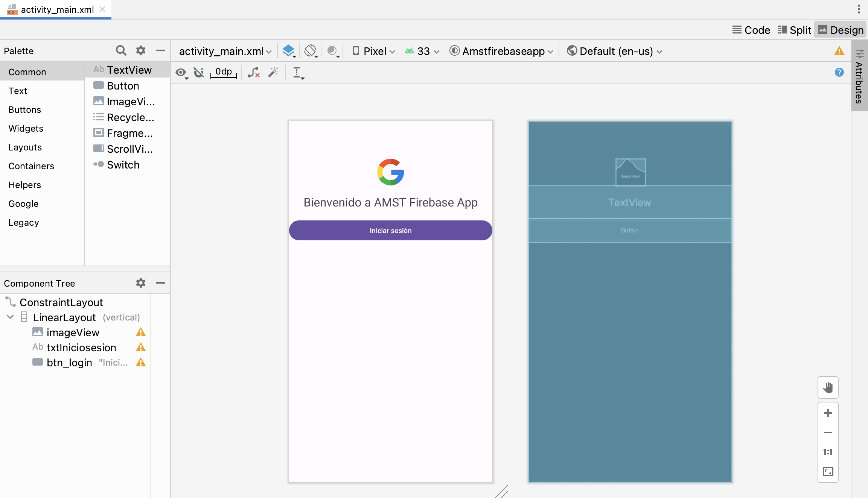Screen dimensions: 868x498
Task: Select the Google palette category
Action: 42,203
